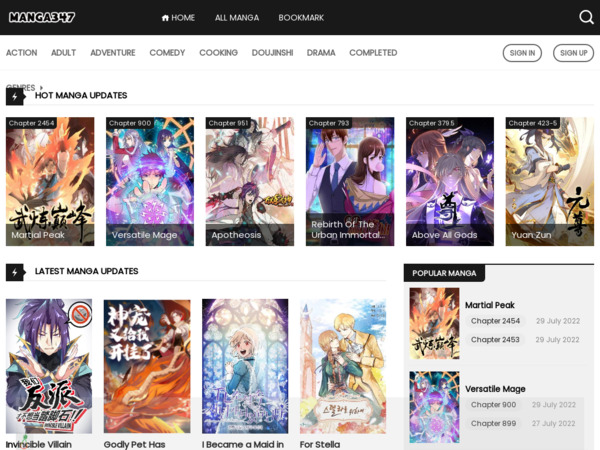Open the Godly Pet Has cover image
This screenshot has height=450, width=600.
[147, 366]
